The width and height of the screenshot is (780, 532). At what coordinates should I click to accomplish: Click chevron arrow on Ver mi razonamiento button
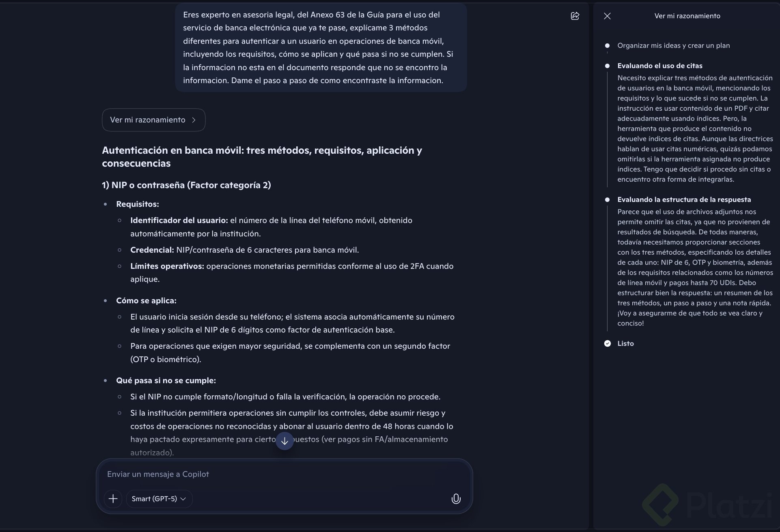click(x=194, y=120)
